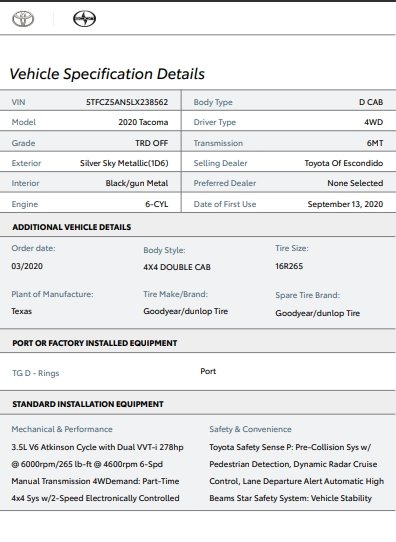
Task: Select the VIN number 5TFCZ5AN5LX238562
Action: click(x=127, y=102)
